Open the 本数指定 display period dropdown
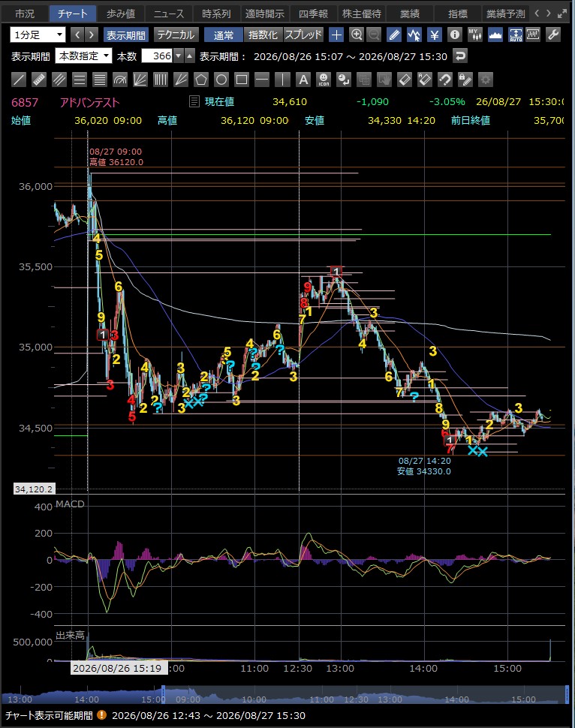 83,56
